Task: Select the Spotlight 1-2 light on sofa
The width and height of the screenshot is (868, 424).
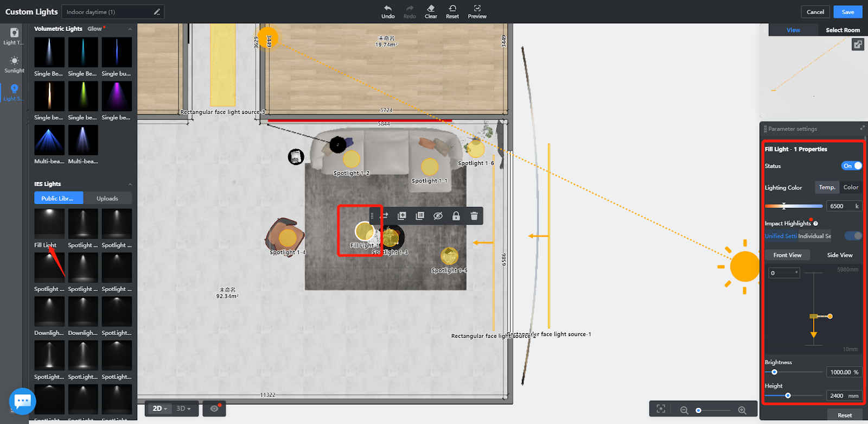Action: point(352,159)
